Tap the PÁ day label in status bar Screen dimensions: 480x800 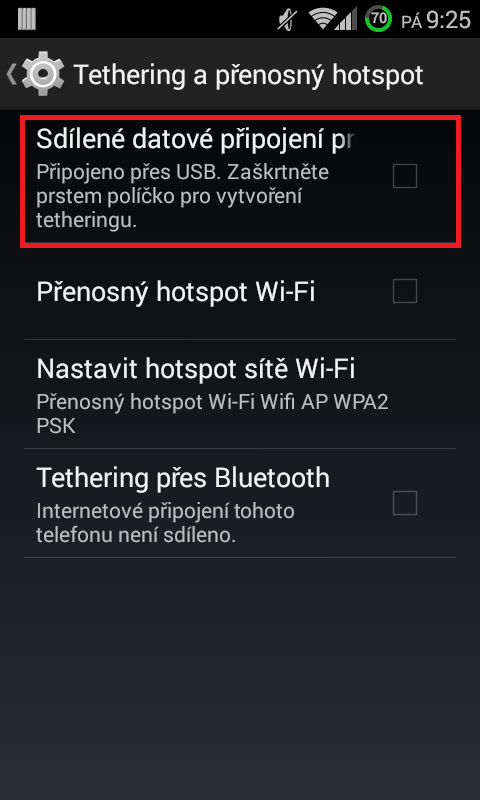pyautogui.click(x=412, y=22)
